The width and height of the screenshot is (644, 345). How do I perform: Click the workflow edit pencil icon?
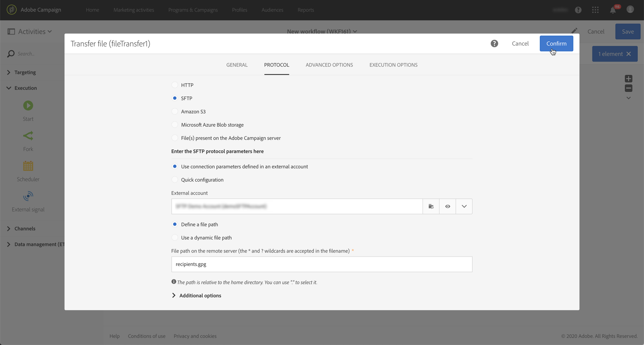click(574, 31)
